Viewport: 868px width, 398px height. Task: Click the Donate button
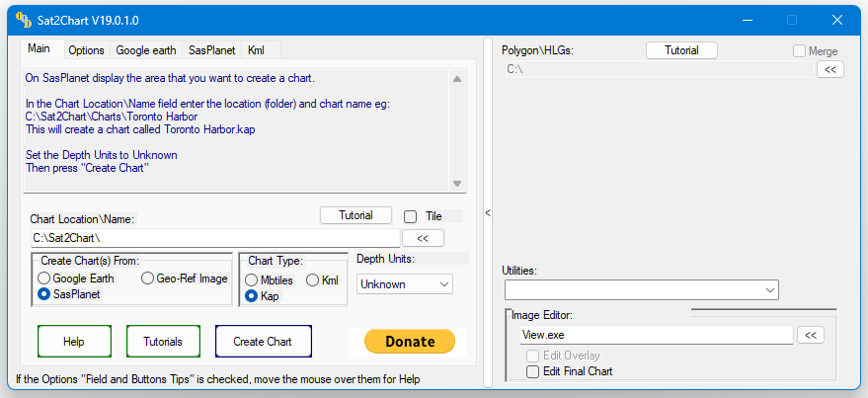coord(410,342)
